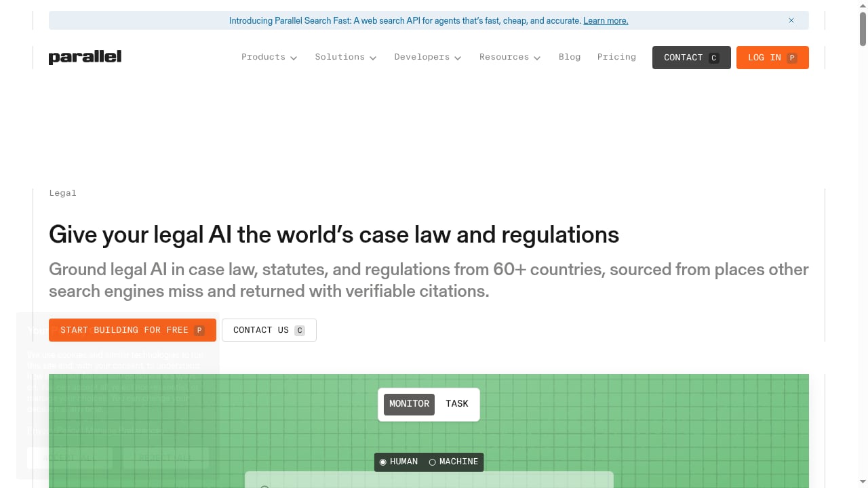Image resolution: width=868 pixels, height=488 pixels.
Task: Click the subheading beginning 'Ground legal AI'
Action: coord(429,280)
